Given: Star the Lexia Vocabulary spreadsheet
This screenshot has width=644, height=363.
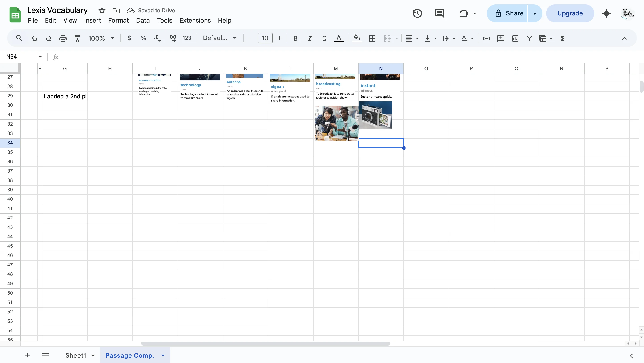Looking at the screenshot, I should 102,11.
